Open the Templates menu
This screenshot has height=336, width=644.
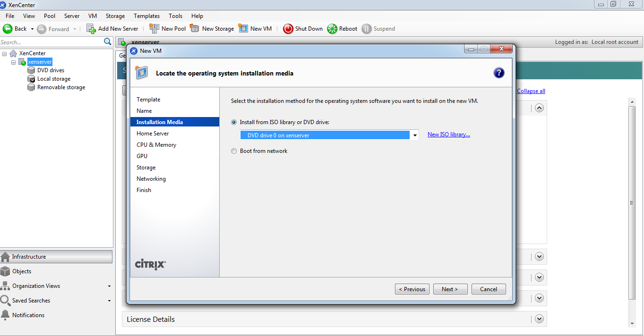tap(147, 16)
